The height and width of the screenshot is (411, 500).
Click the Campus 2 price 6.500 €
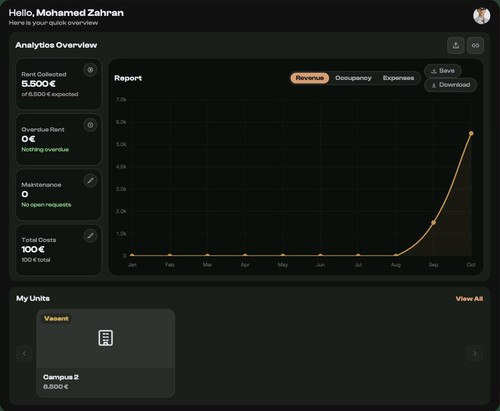pos(56,387)
